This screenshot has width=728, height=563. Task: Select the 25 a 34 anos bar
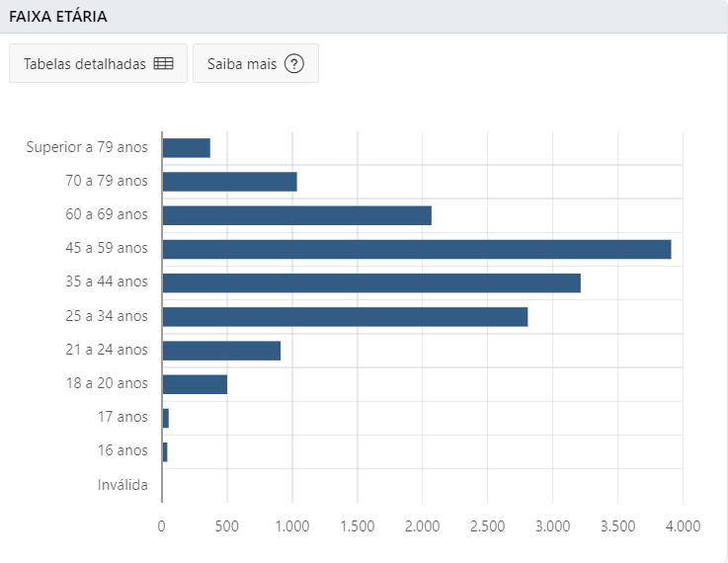pyautogui.click(x=345, y=317)
